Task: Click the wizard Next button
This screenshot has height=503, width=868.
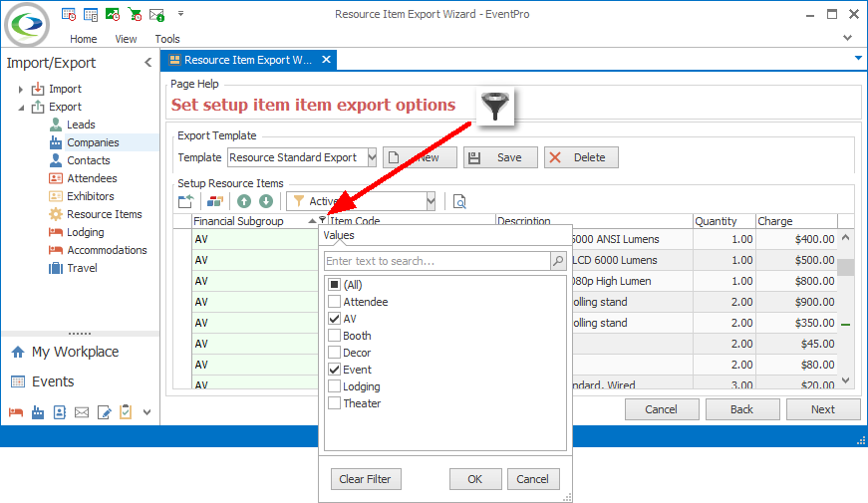Action: pos(822,409)
